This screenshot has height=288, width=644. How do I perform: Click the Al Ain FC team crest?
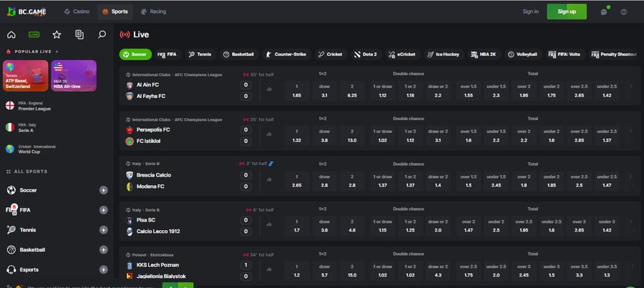click(130, 85)
